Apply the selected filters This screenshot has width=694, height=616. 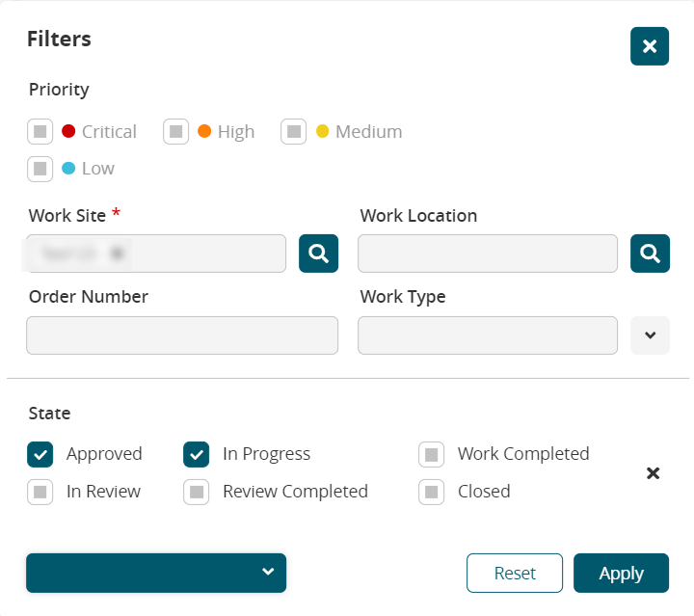[621, 573]
